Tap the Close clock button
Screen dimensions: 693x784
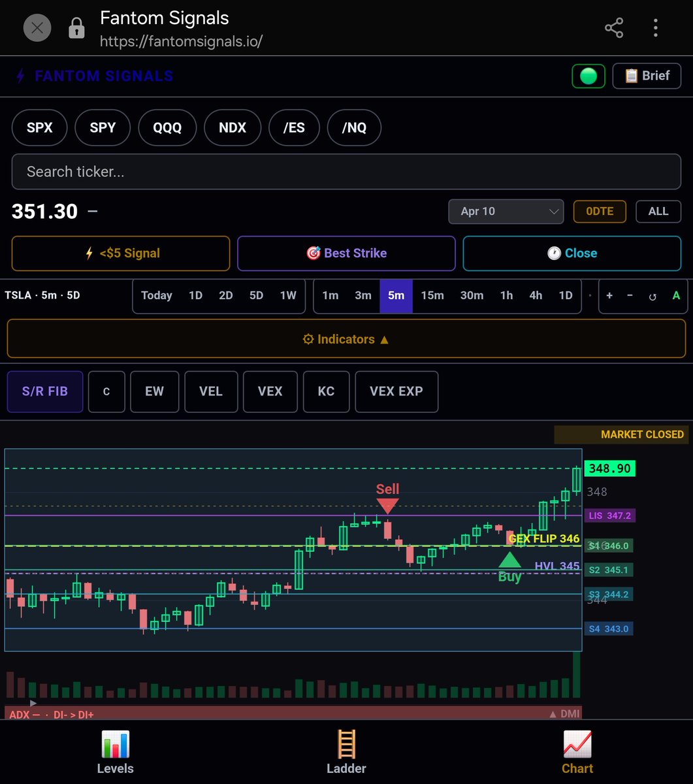(x=572, y=253)
